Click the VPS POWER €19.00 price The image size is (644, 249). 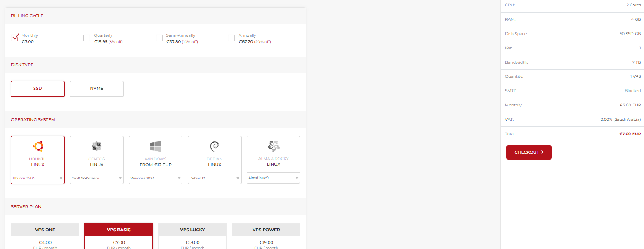tap(266, 243)
